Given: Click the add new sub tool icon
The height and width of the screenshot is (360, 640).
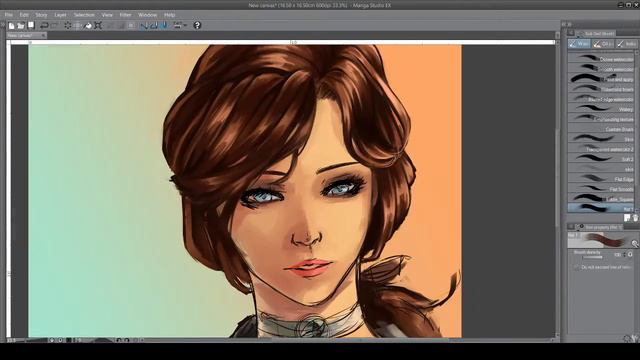Looking at the screenshot, I should click(627, 218).
